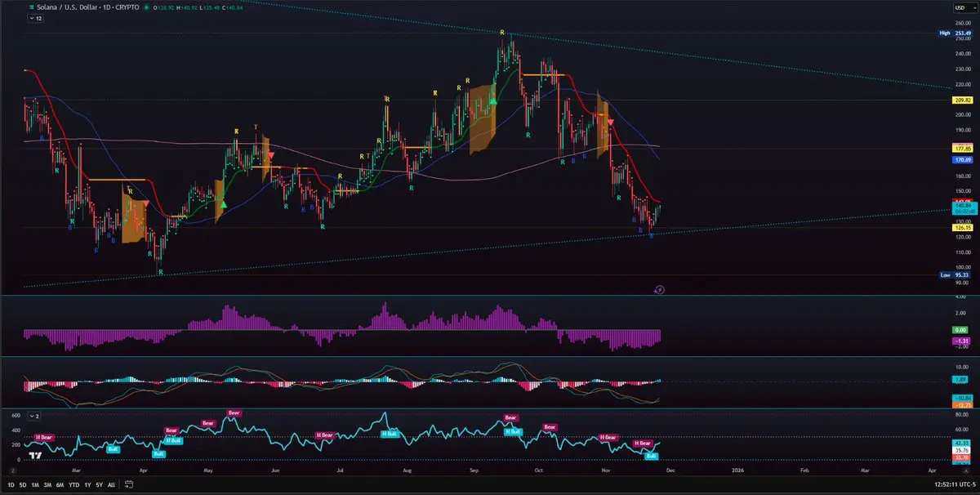
Task: Click the -1.31 histogram value label
Action: [x=962, y=341]
